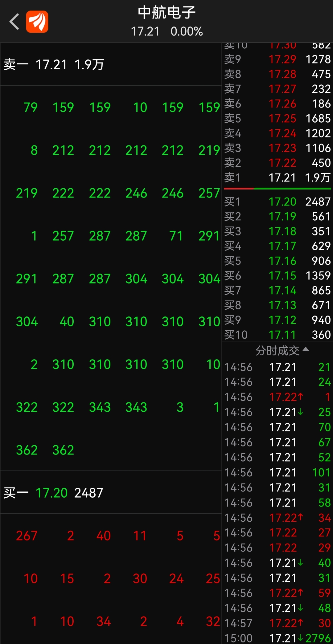
Task: Select the 买7 17.14 row
Action: 277,290
